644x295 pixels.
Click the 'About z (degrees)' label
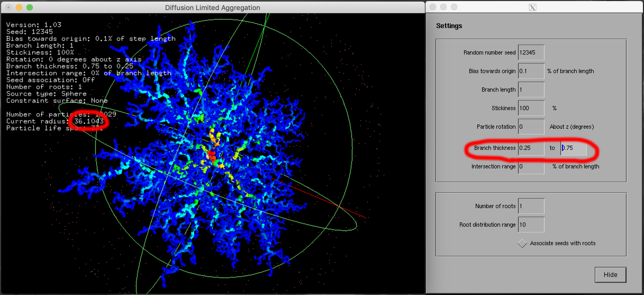pyautogui.click(x=572, y=127)
